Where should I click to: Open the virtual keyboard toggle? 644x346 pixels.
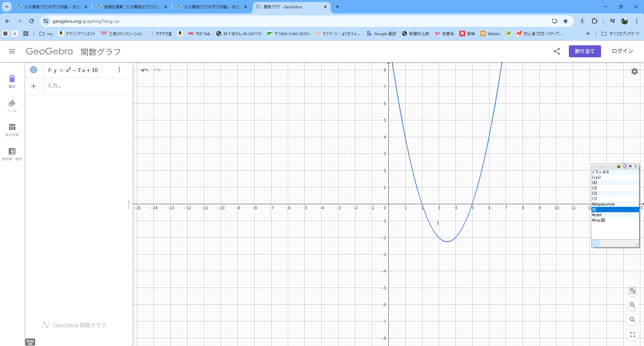coord(30,342)
